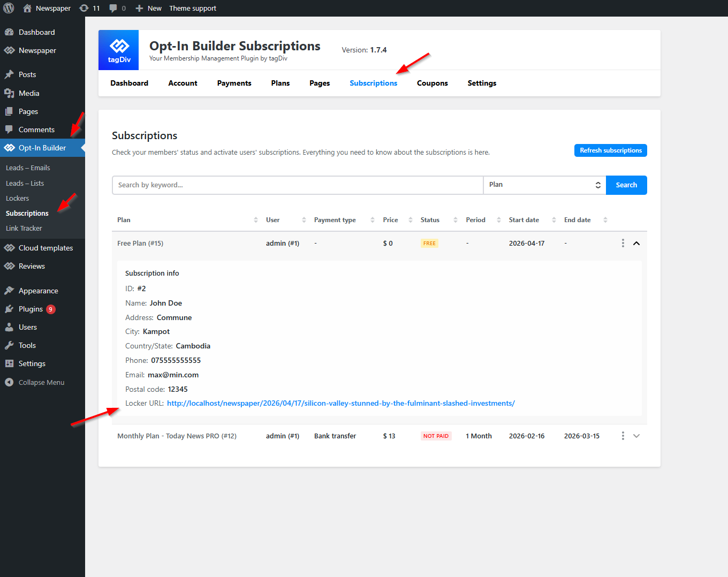Open the WordPress logo menu
This screenshot has width=728, height=577.
[x=9, y=8]
